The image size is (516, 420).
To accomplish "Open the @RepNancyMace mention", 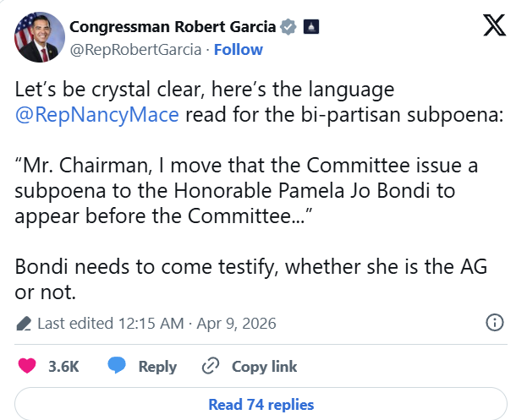I will click(x=97, y=115).
